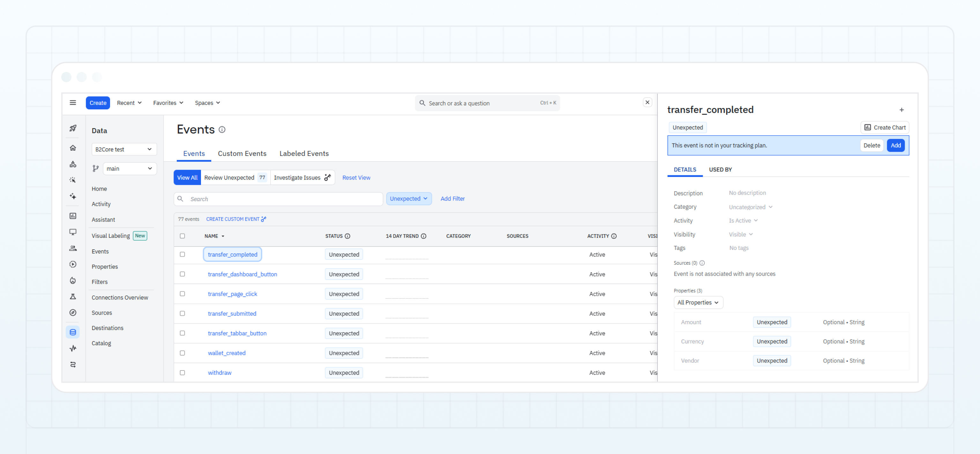980x454 pixels.
Task: Click the rocket getting-started icon
Action: pyautogui.click(x=73, y=128)
